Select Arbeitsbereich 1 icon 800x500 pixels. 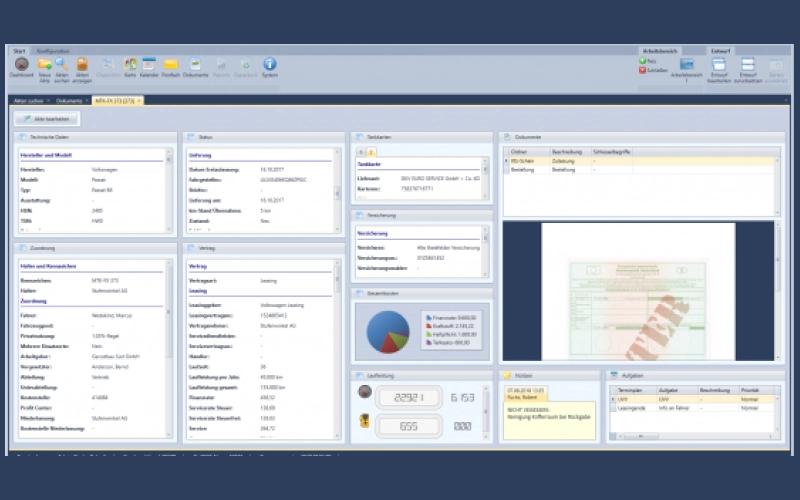point(687,64)
